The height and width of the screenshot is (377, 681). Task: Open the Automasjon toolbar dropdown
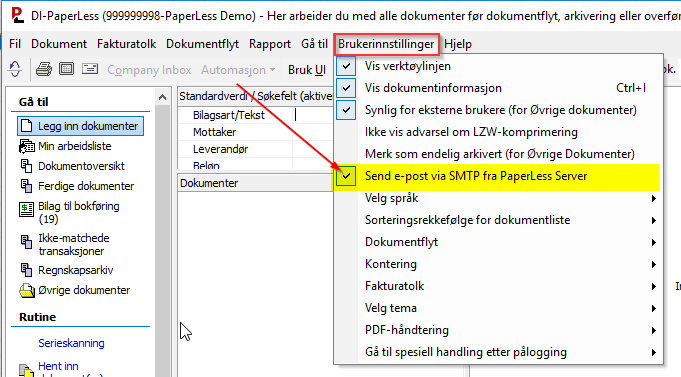pos(238,69)
